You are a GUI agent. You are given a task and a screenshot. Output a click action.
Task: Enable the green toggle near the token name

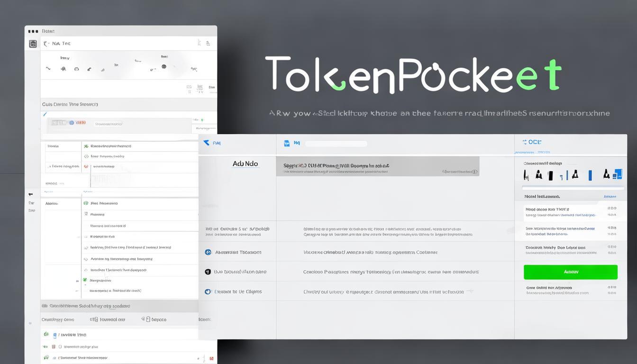pos(202,119)
